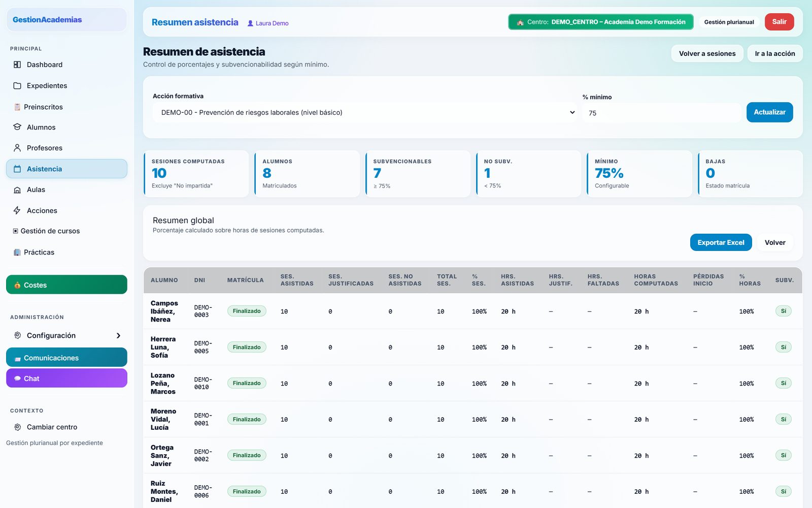Click the Dashboard icon in sidebar
Viewport: 812px width, 508px height.
point(17,65)
